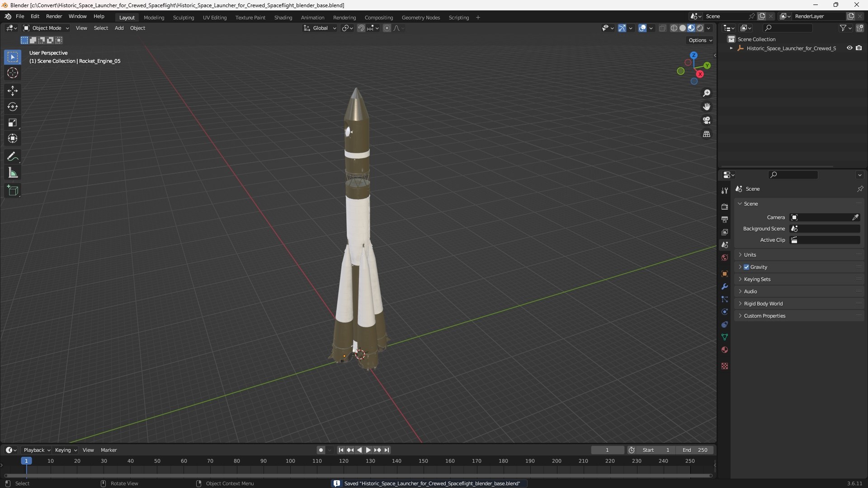The image size is (868, 488).
Task: Open the Object Mode dropdown
Action: tap(46, 28)
